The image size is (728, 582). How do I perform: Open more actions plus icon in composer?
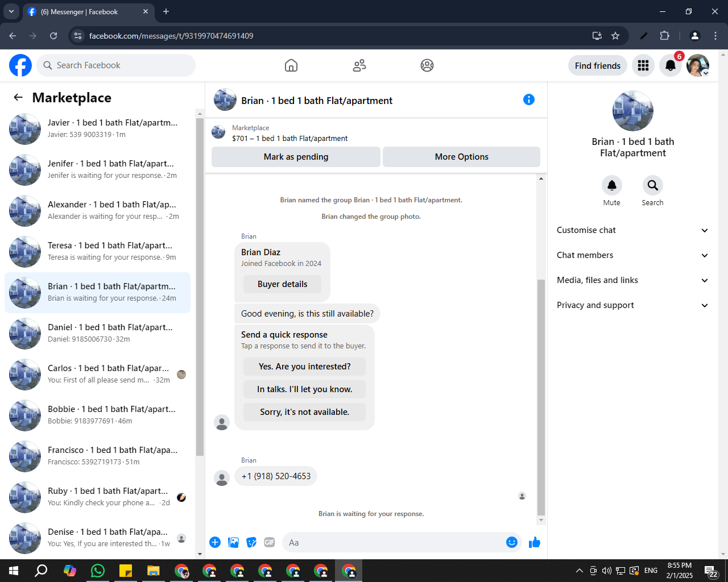pyautogui.click(x=215, y=542)
